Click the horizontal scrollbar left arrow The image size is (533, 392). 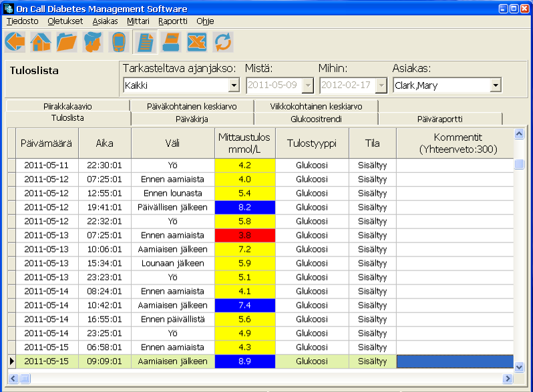click(13, 379)
